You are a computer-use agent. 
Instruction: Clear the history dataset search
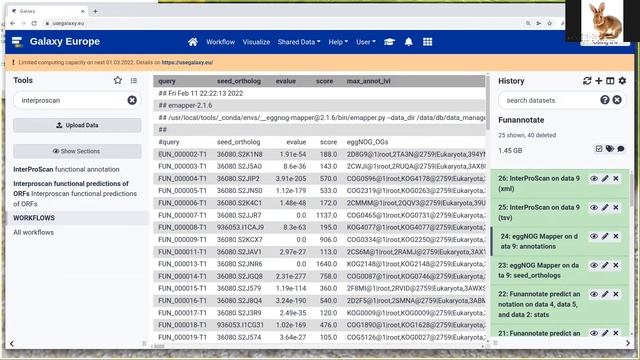[x=617, y=100]
